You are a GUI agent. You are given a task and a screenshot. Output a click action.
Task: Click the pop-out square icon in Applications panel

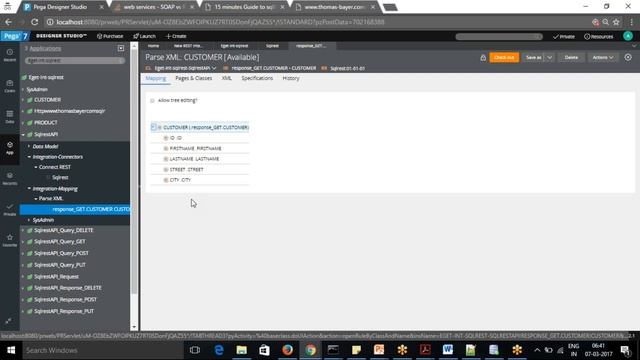121,48
